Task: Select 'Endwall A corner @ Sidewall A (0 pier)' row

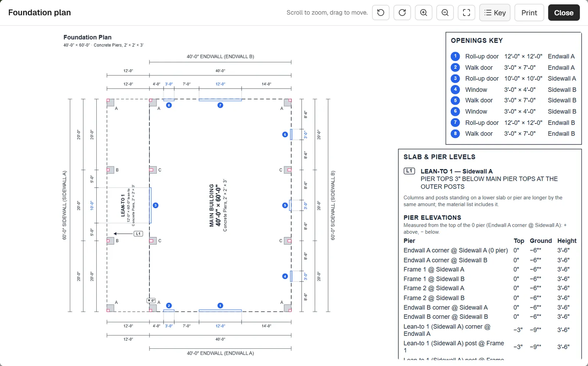Action: (x=490, y=250)
